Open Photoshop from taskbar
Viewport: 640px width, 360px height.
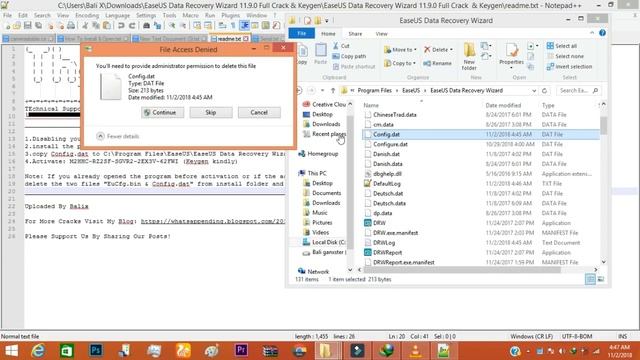[x=96, y=351]
